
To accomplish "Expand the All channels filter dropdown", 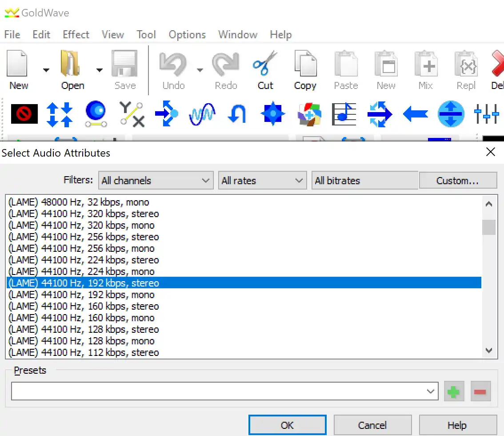I will pos(155,181).
